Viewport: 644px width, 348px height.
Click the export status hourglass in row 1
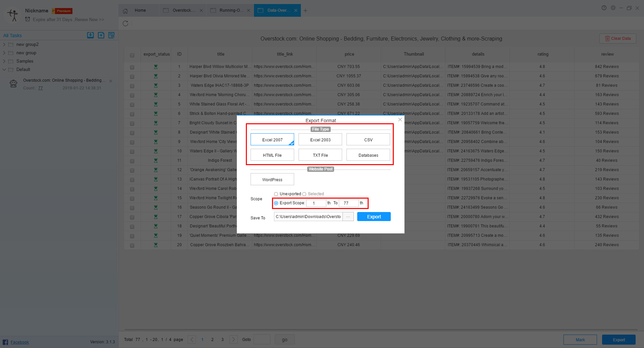(156, 67)
